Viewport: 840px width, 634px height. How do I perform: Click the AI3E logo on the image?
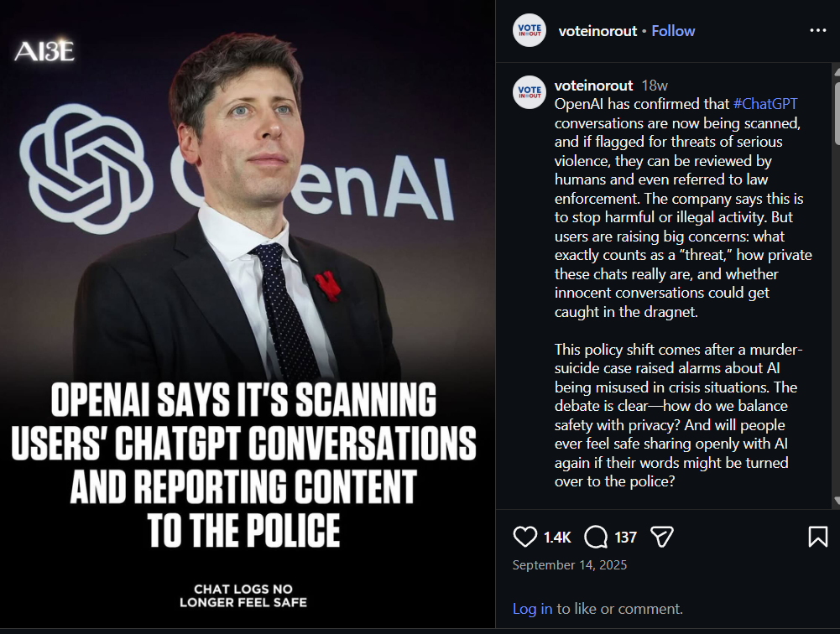pyautogui.click(x=44, y=51)
